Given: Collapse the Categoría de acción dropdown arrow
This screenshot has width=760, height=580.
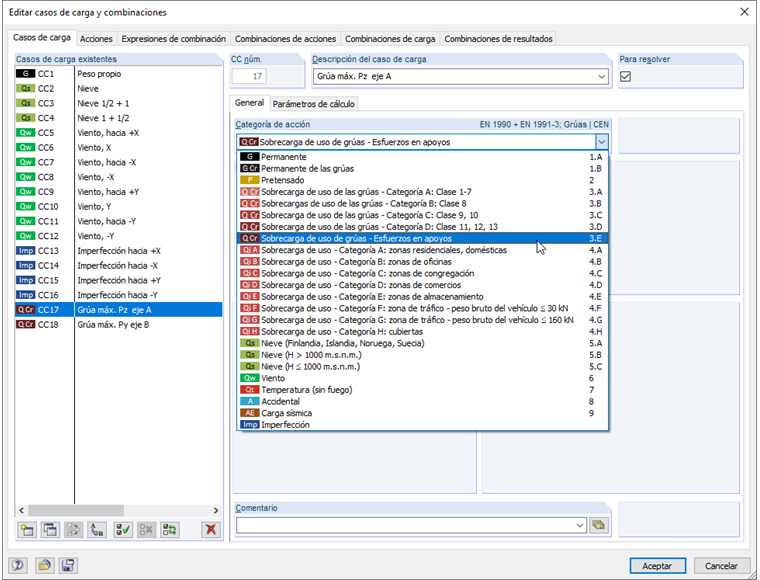Looking at the screenshot, I should (x=601, y=142).
